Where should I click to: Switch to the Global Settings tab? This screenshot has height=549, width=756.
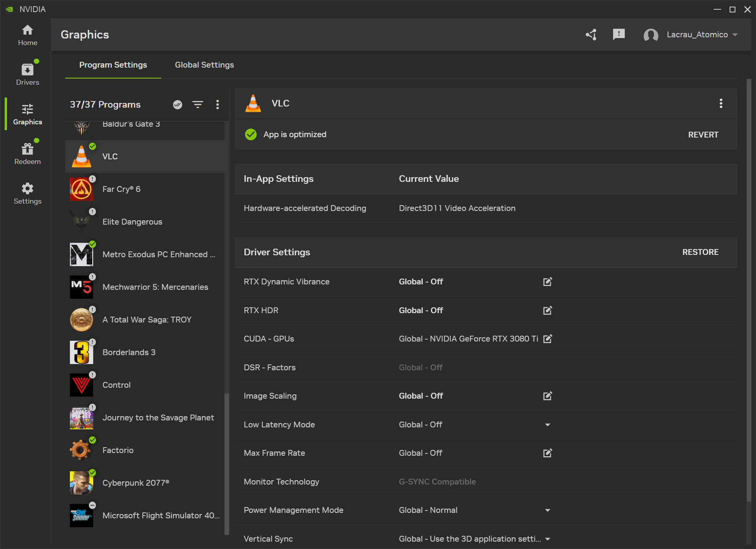[x=204, y=65]
